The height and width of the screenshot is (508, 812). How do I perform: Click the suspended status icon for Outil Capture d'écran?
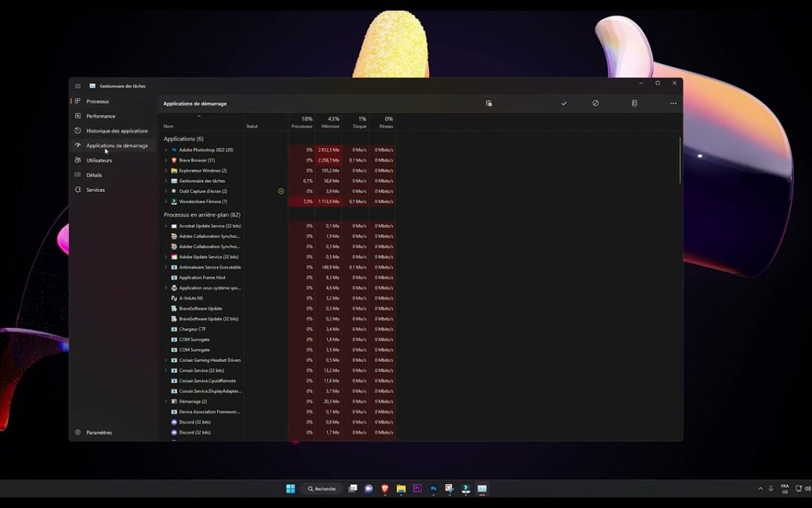pos(281,191)
